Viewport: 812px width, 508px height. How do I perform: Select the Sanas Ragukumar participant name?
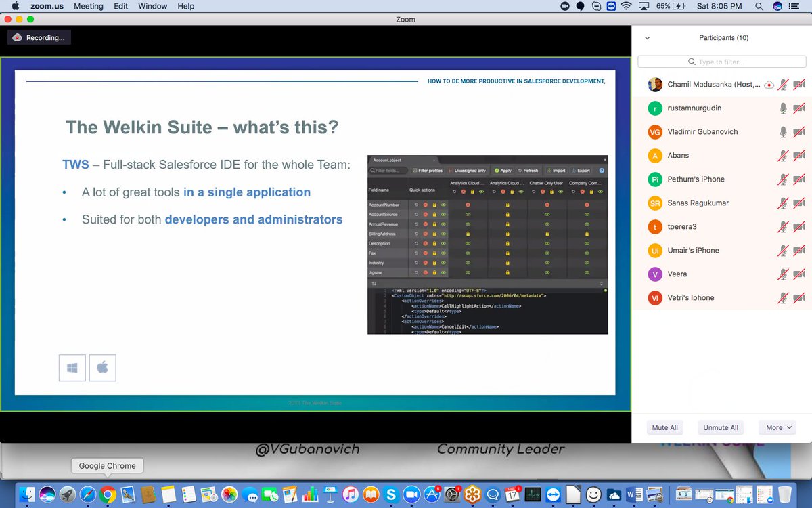pyautogui.click(x=698, y=203)
